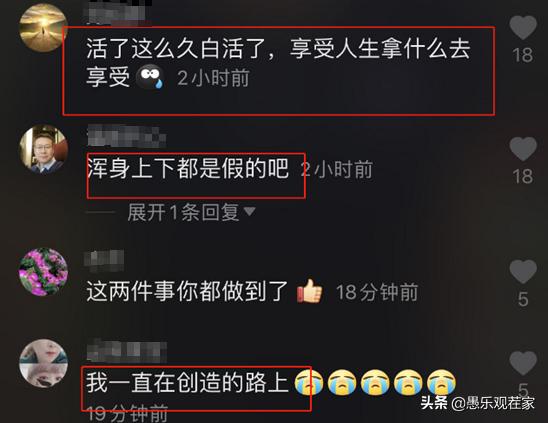Open the upside-down face avatar profile
Image resolution: width=548 pixels, height=423 pixels.
click(x=43, y=364)
